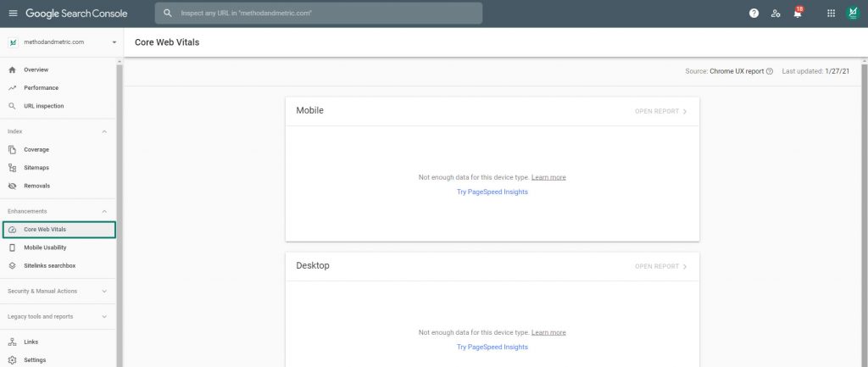This screenshot has height=367, width=868.
Task: Click the methodandmetric.com property favicon
Action: coord(13,42)
